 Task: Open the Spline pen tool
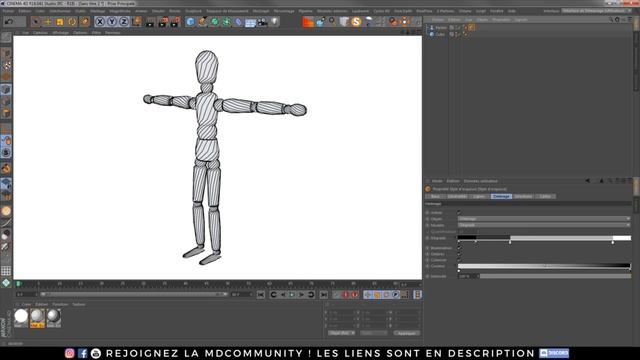pos(202,22)
